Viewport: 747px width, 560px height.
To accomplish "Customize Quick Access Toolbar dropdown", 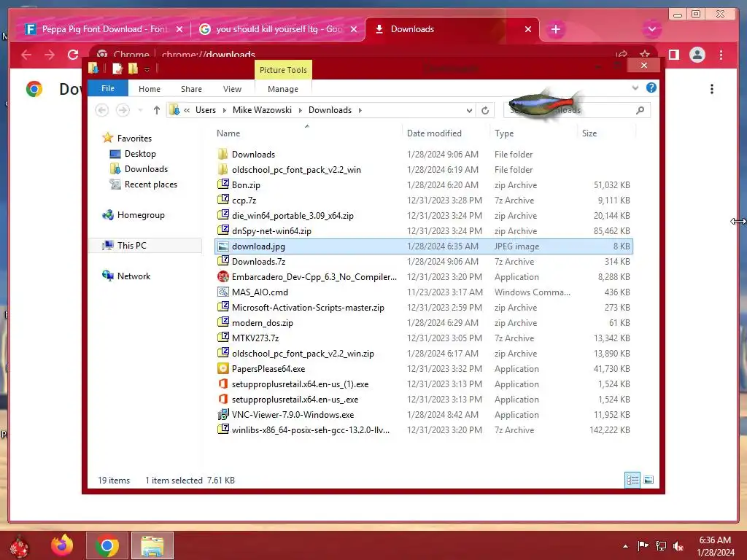I will (x=147, y=69).
